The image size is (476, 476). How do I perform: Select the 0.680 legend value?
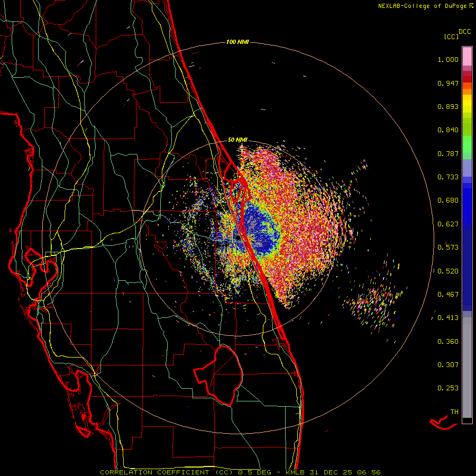[x=448, y=200]
